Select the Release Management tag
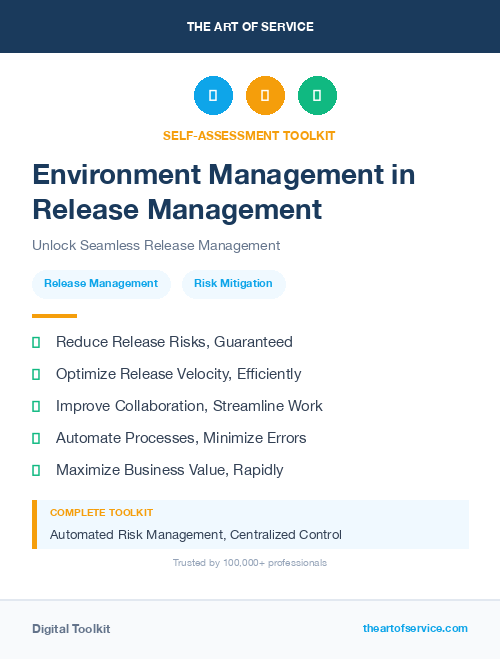This screenshot has width=500, height=659. point(101,284)
